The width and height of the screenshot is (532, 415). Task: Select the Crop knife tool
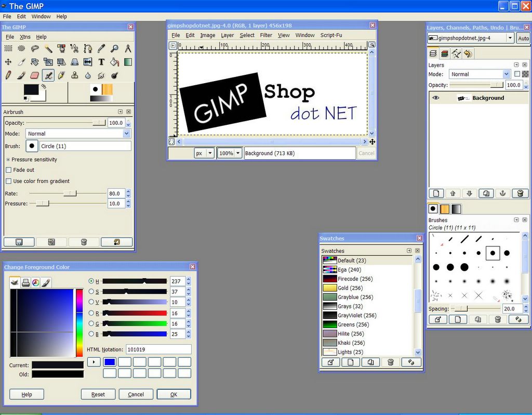click(21, 62)
